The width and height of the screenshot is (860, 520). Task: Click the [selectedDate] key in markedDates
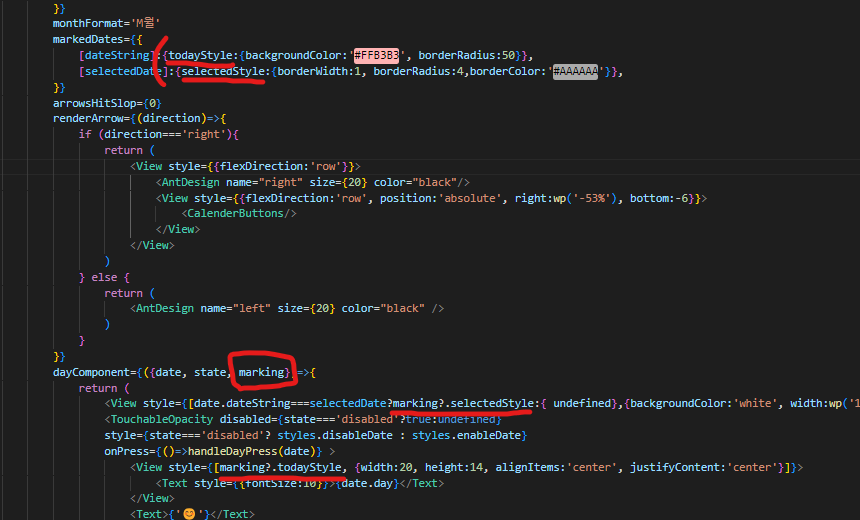[x=123, y=71]
